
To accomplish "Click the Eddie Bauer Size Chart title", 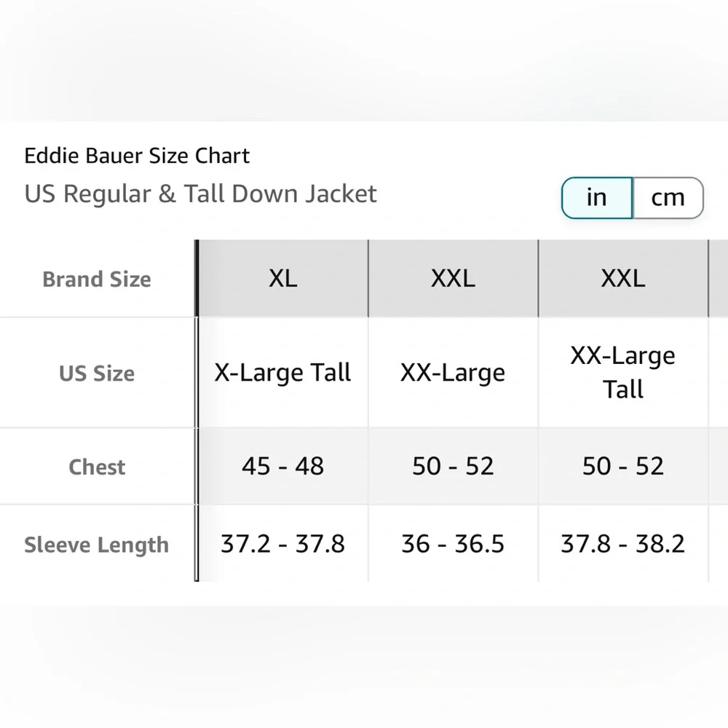I will 136,155.
